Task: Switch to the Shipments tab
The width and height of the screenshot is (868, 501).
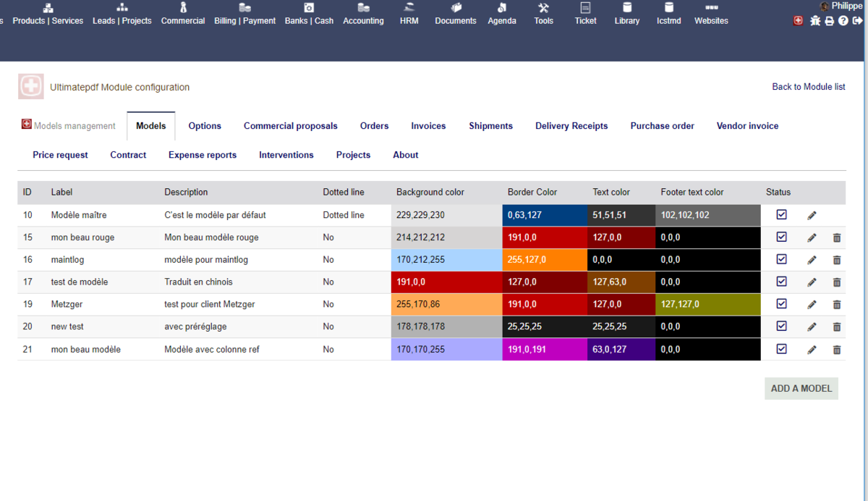Action: click(x=490, y=126)
